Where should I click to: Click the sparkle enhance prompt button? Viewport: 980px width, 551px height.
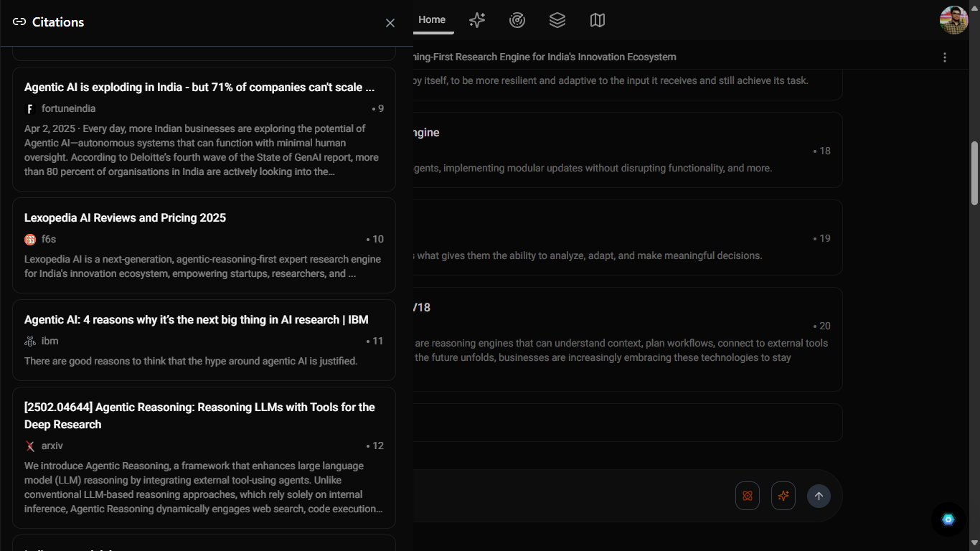tap(783, 496)
